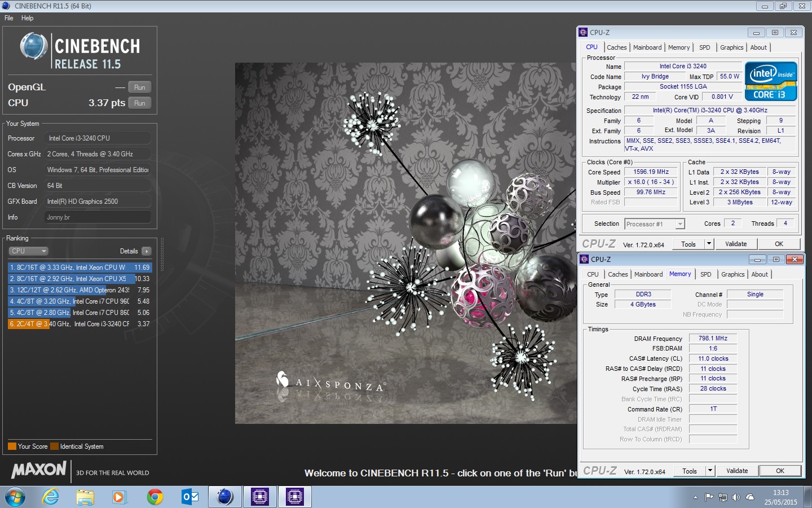The height and width of the screenshot is (508, 812).
Task: Launch Google Chrome from the taskbar
Action: tap(155, 497)
